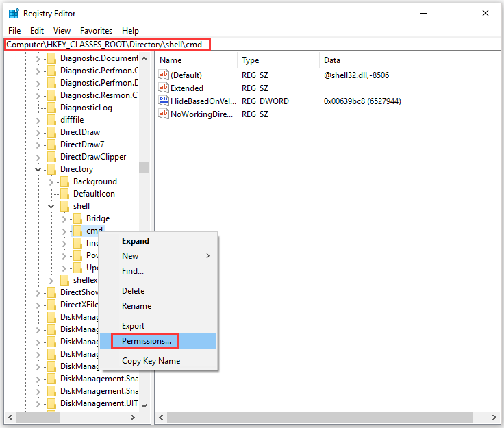
Task: Click tree pane vertical scrollbar thumb
Action: point(144,167)
